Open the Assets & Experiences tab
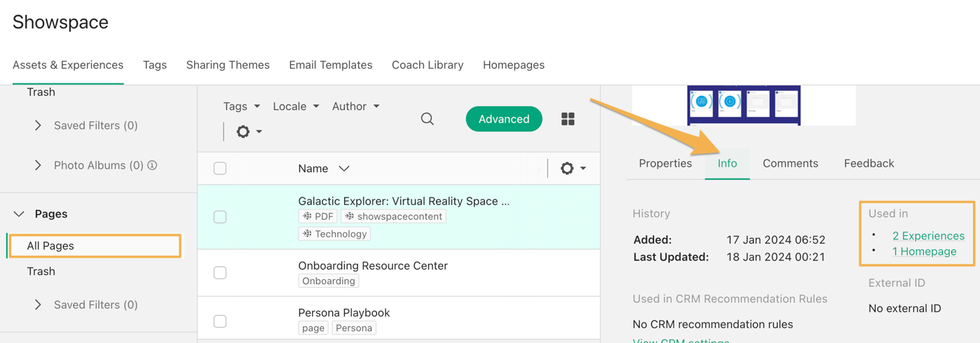The width and height of the screenshot is (980, 343). point(68,65)
